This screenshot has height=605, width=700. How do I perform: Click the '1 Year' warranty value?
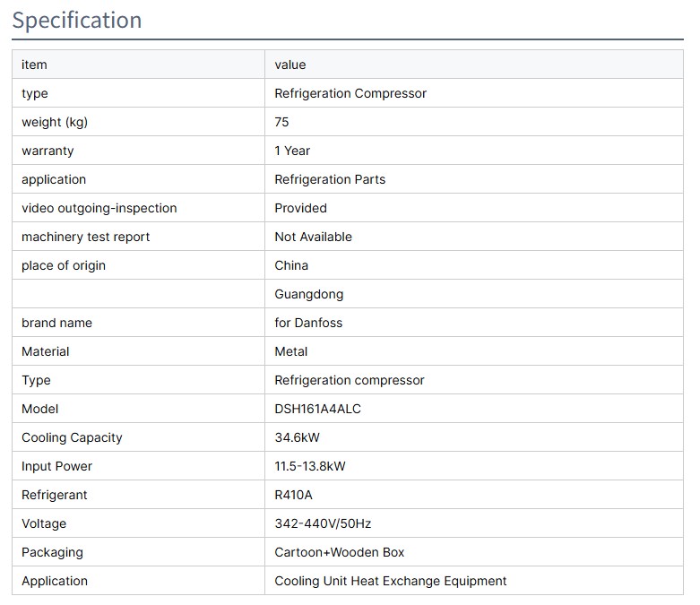tap(292, 151)
